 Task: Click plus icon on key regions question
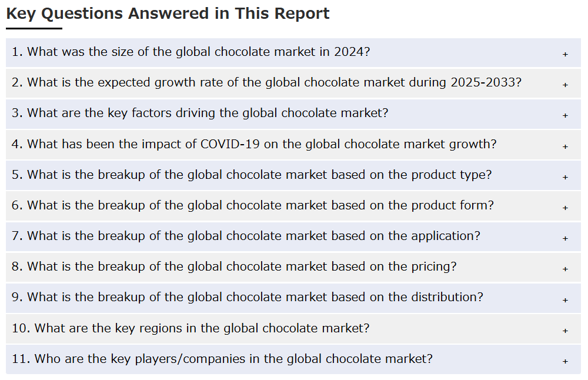[565, 331]
